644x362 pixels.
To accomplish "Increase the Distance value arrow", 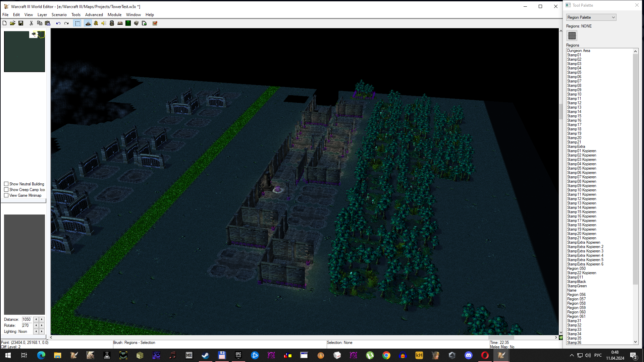I will [42, 319].
